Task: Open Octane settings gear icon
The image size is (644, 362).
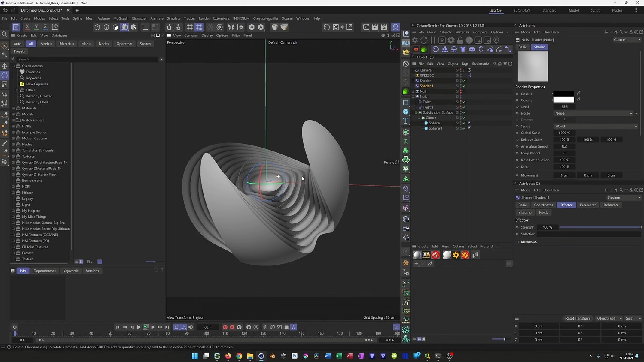Action: pyautogui.click(x=451, y=40)
